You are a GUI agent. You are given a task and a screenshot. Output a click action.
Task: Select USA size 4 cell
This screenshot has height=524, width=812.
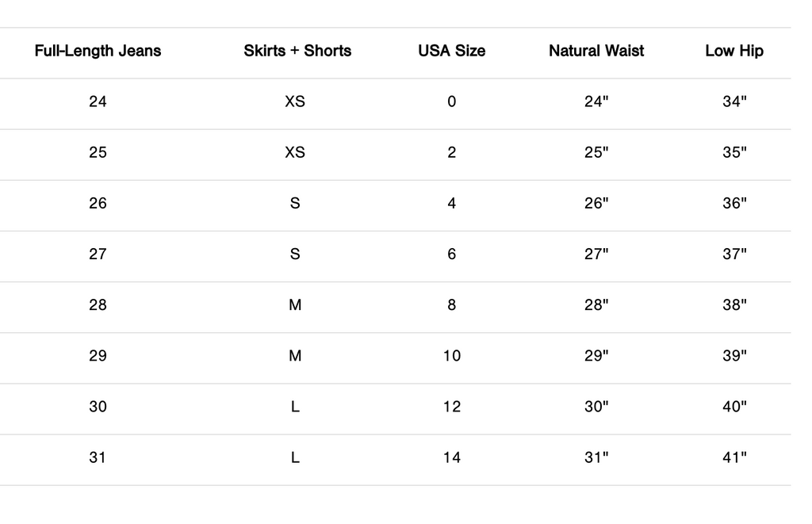click(x=451, y=203)
